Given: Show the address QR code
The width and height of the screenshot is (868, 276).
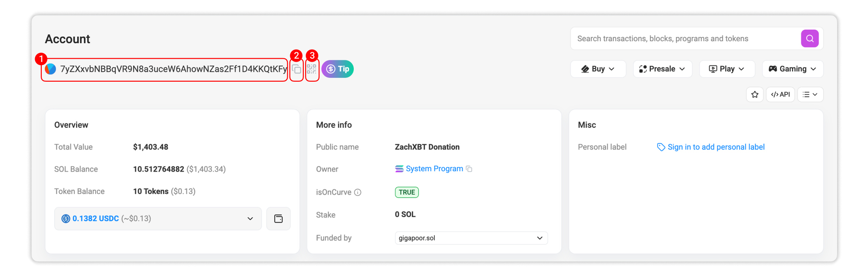Looking at the screenshot, I should (312, 69).
